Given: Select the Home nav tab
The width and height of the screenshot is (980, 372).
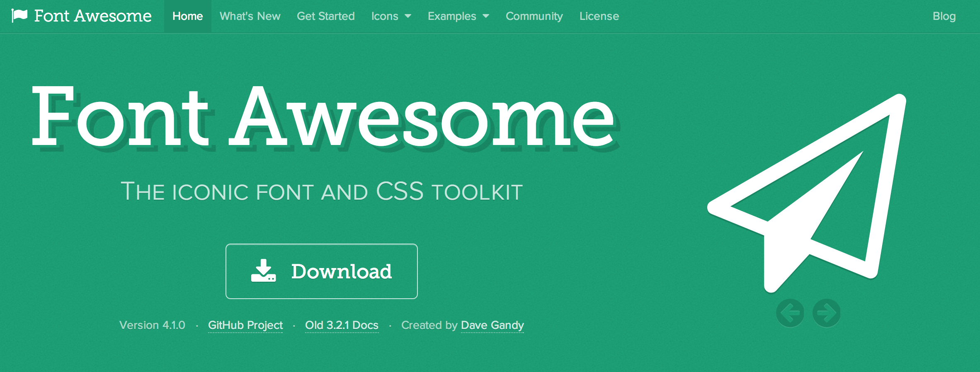Looking at the screenshot, I should click(x=188, y=16).
